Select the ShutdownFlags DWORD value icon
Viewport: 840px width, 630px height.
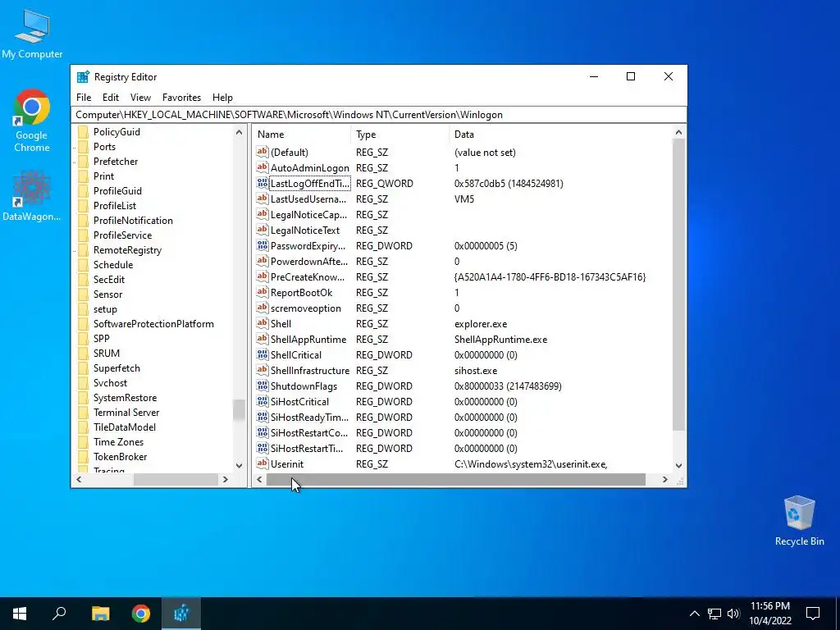262,386
